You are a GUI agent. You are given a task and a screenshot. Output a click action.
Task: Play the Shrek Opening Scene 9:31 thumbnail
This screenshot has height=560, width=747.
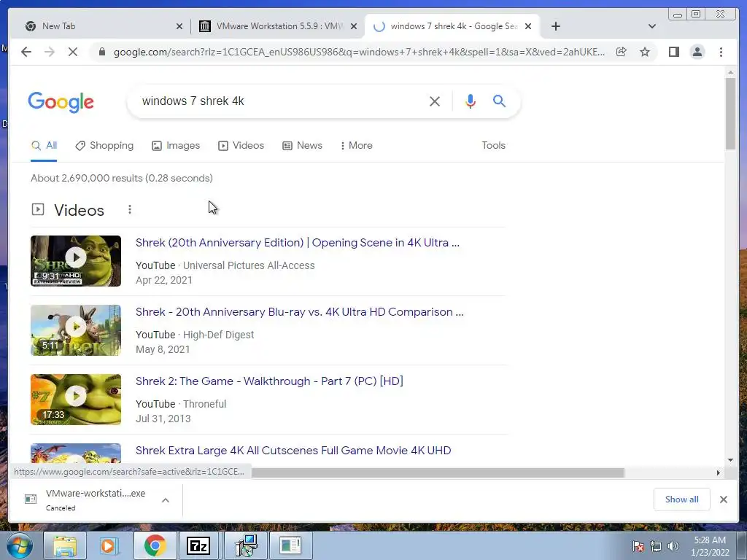(76, 261)
